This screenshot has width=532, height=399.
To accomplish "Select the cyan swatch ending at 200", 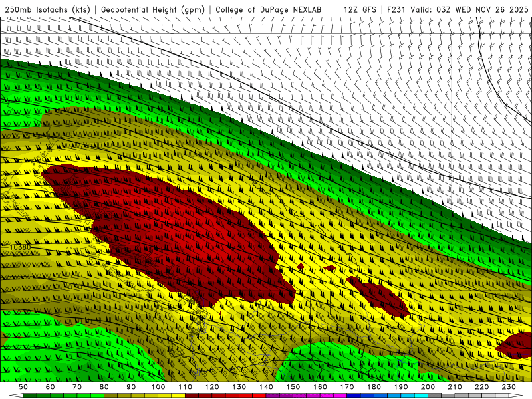I will click(x=421, y=396).
